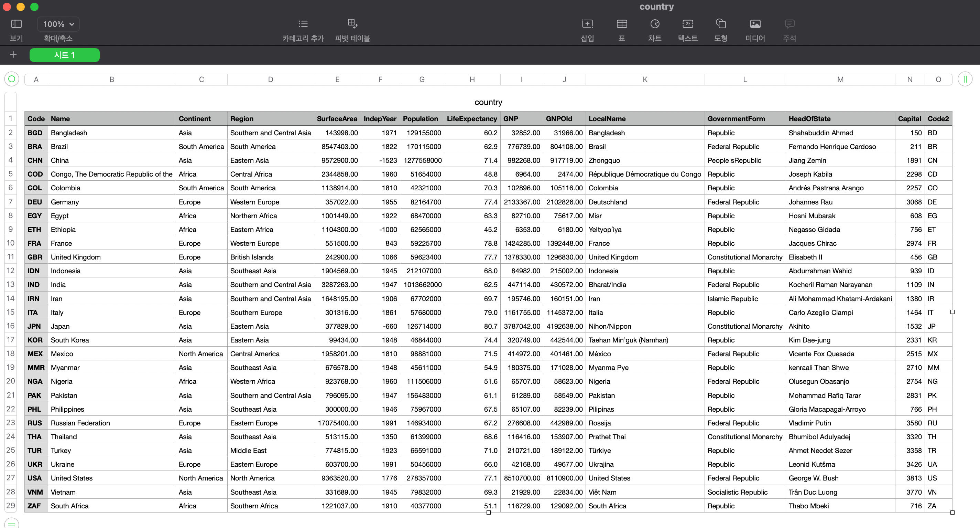Click the add-row handle below row numbers
This screenshot has height=528, width=980.
[11, 524]
